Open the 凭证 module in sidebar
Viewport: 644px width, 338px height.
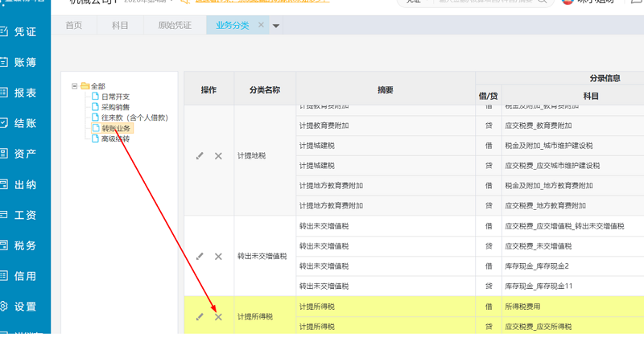(x=24, y=32)
